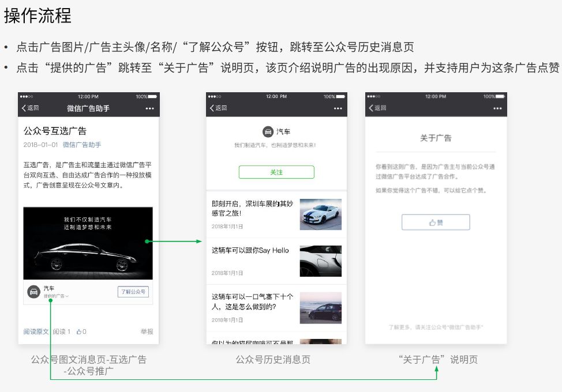Tap the 汽车 advertiser avatar under the ad
The width and height of the screenshot is (562, 392).
(33, 292)
